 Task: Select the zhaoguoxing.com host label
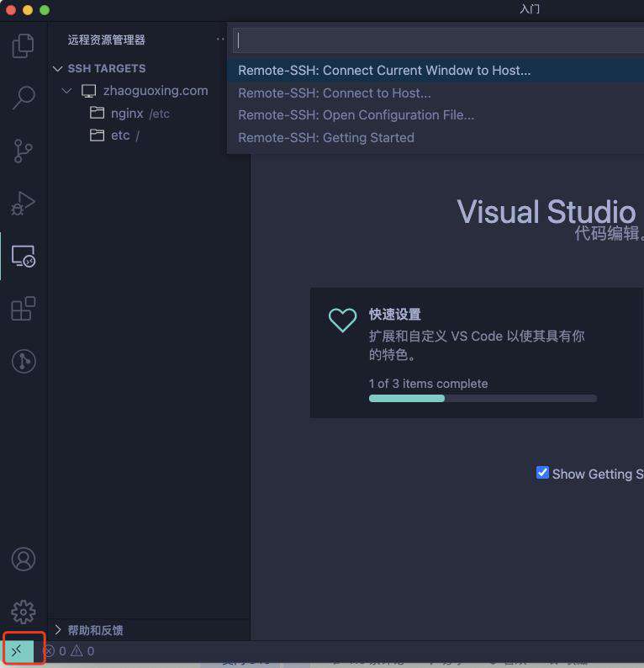(156, 91)
